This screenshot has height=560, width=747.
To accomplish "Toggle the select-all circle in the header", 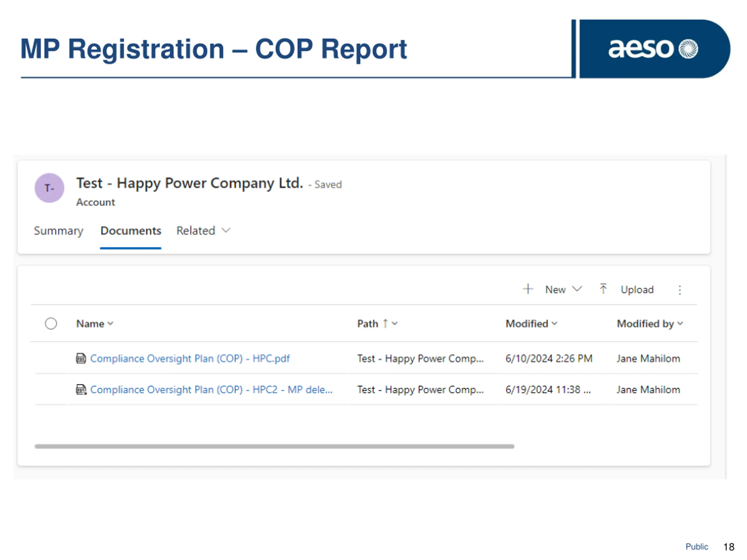I will click(x=51, y=323).
